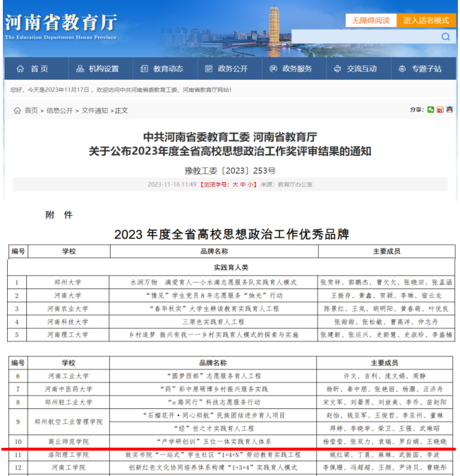Click the 河南大学 cell in row 2
Viewport: 460px width, 476px height.
pyautogui.click(x=68, y=295)
